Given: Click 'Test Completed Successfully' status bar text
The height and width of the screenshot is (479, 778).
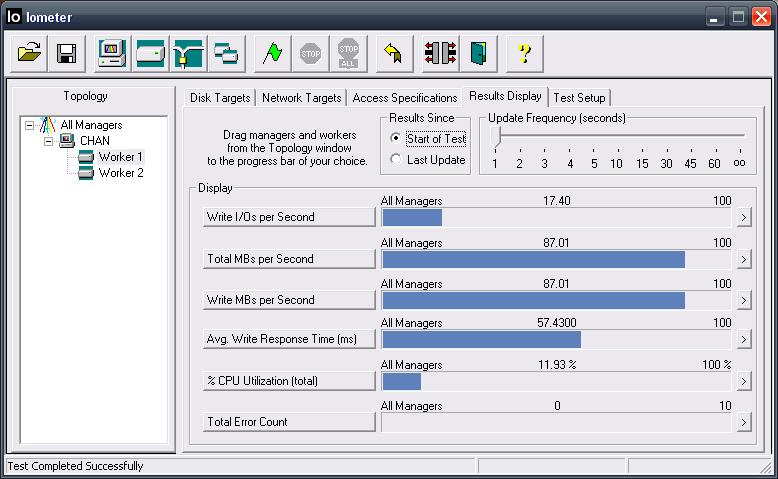Looking at the screenshot, I should (x=75, y=466).
